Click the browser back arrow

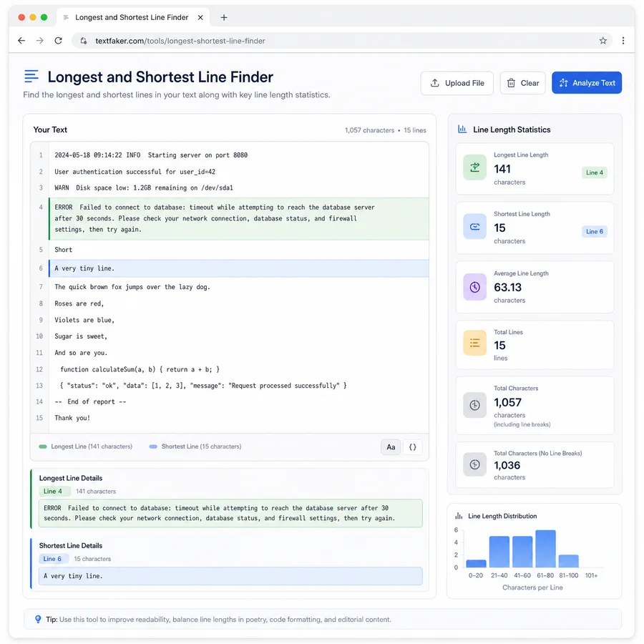[x=21, y=41]
